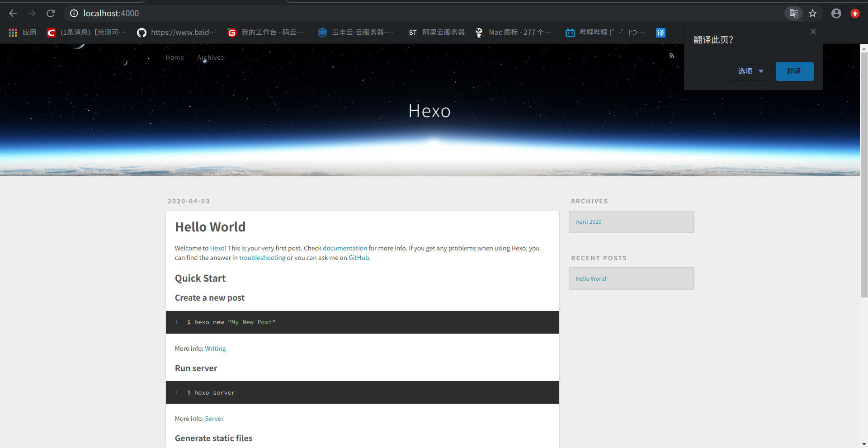
Task: Bookmark this page with the star icon
Action: [x=813, y=13]
